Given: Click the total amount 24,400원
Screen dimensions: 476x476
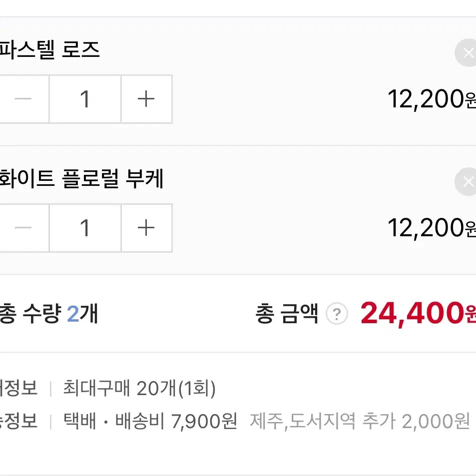Looking at the screenshot, I should 419,313.
